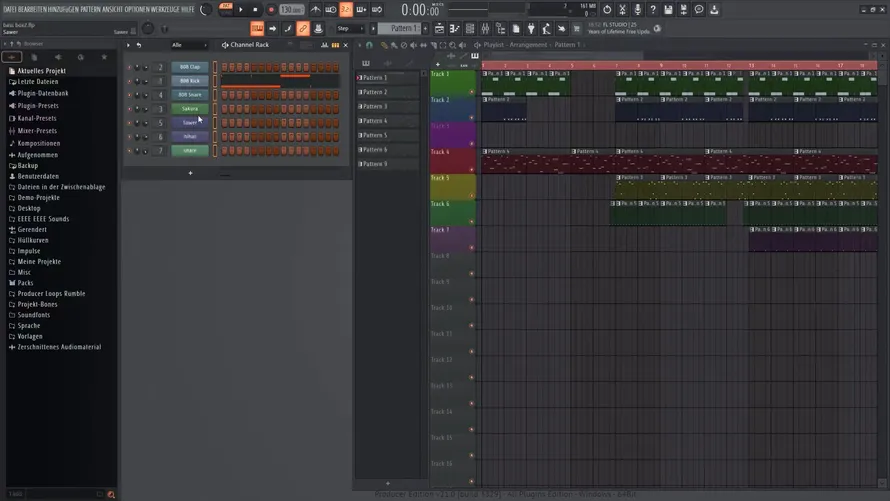Adjust the main volume knob
890x501 pixels.
205,9
